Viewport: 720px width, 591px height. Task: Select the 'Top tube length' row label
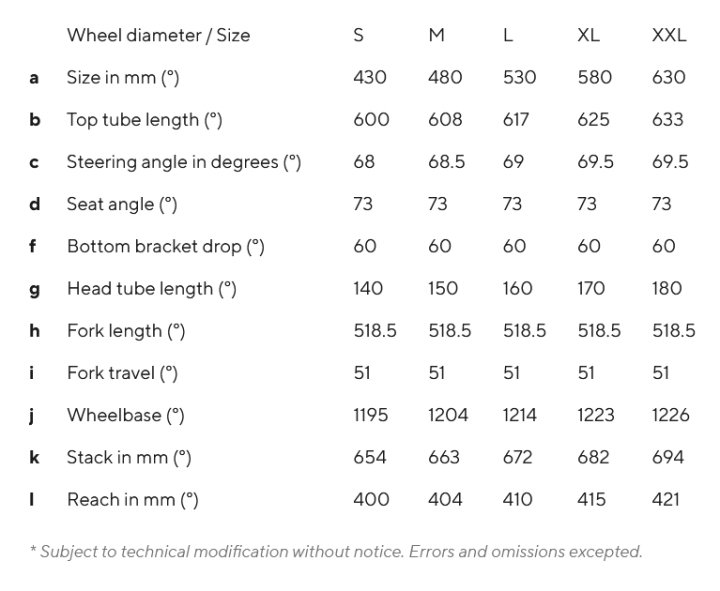(x=145, y=120)
